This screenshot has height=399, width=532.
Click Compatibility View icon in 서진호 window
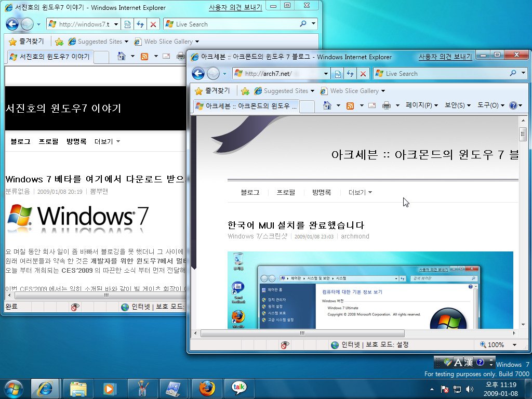(127, 24)
